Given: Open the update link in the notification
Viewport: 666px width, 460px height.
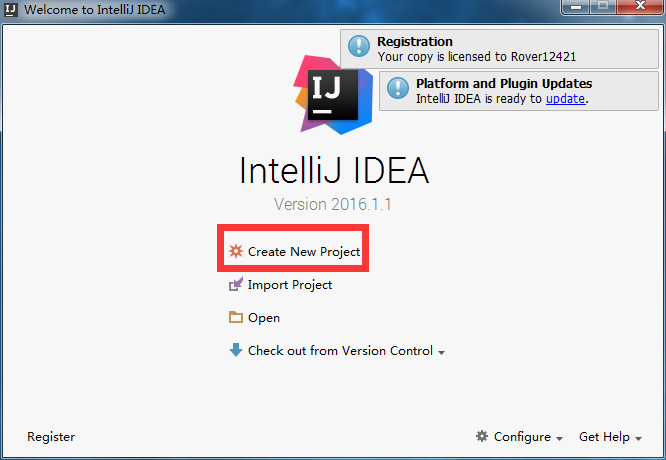Looking at the screenshot, I should tap(565, 99).
